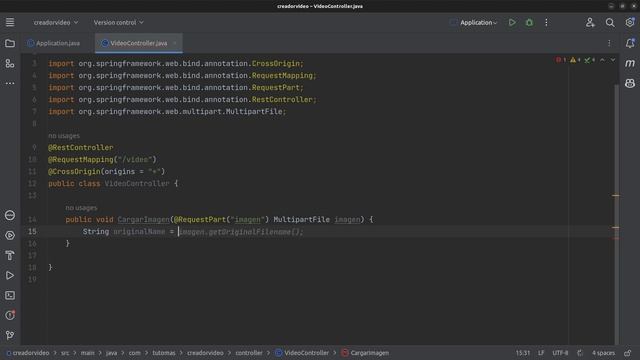The width and height of the screenshot is (640, 360).
Task: Click the no usages hint above @RestController
Action: (x=64, y=136)
